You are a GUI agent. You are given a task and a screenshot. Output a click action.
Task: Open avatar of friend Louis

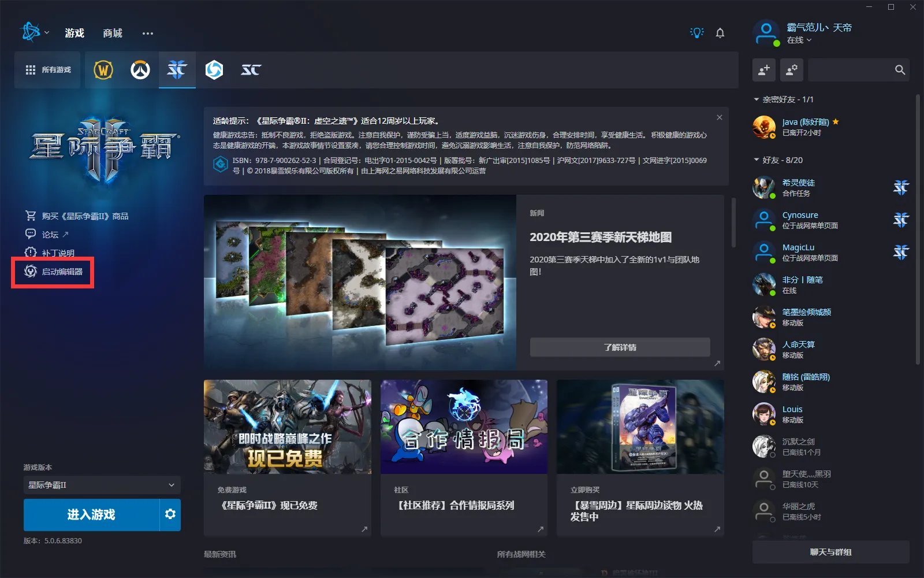click(763, 414)
